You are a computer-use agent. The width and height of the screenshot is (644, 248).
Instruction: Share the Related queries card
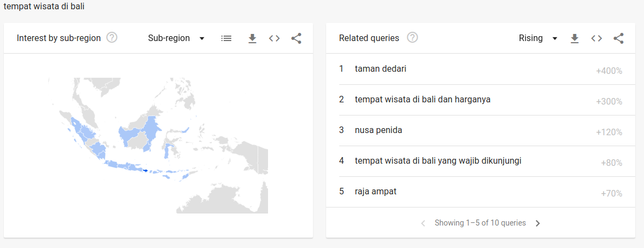click(619, 38)
